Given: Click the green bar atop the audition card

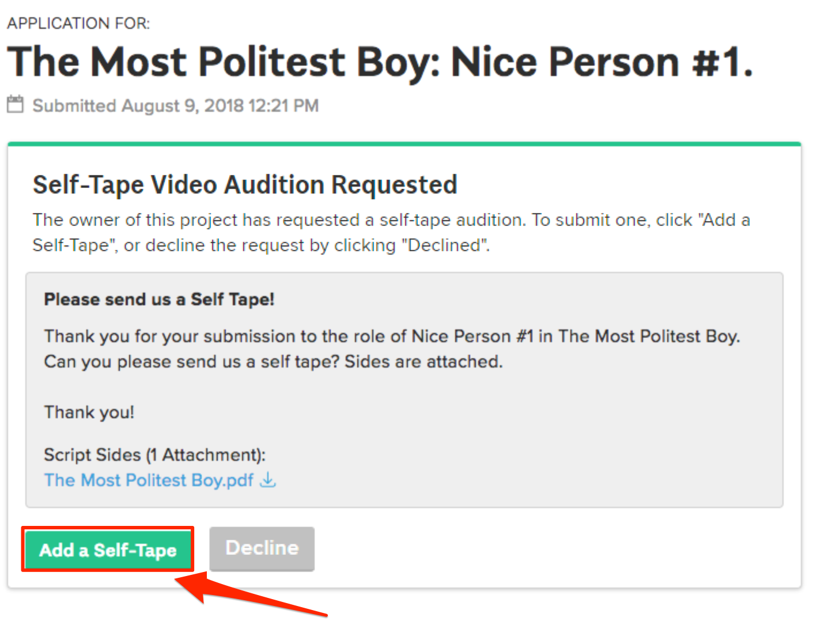Looking at the screenshot, I should click(x=404, y=144).
